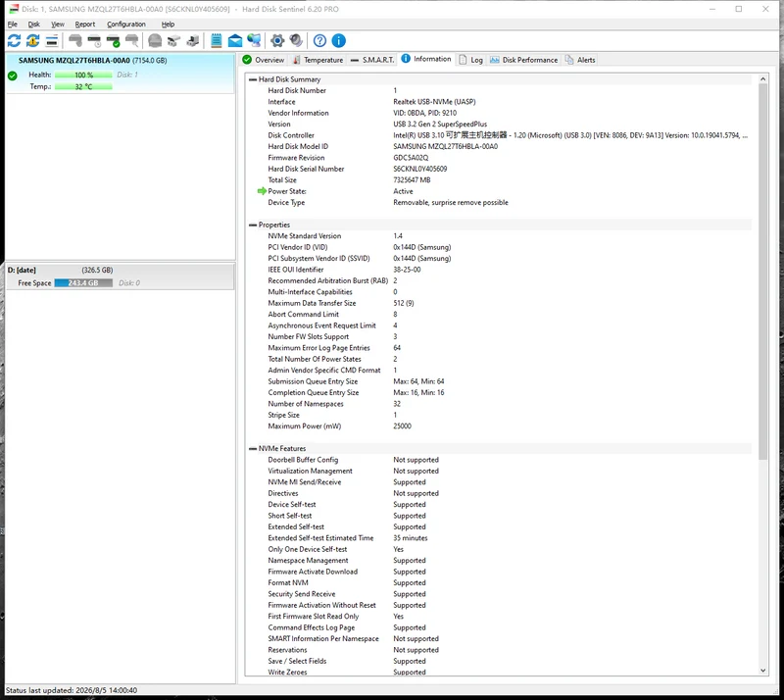
Task: Click the blue question mark help icon
Action: 320,40
